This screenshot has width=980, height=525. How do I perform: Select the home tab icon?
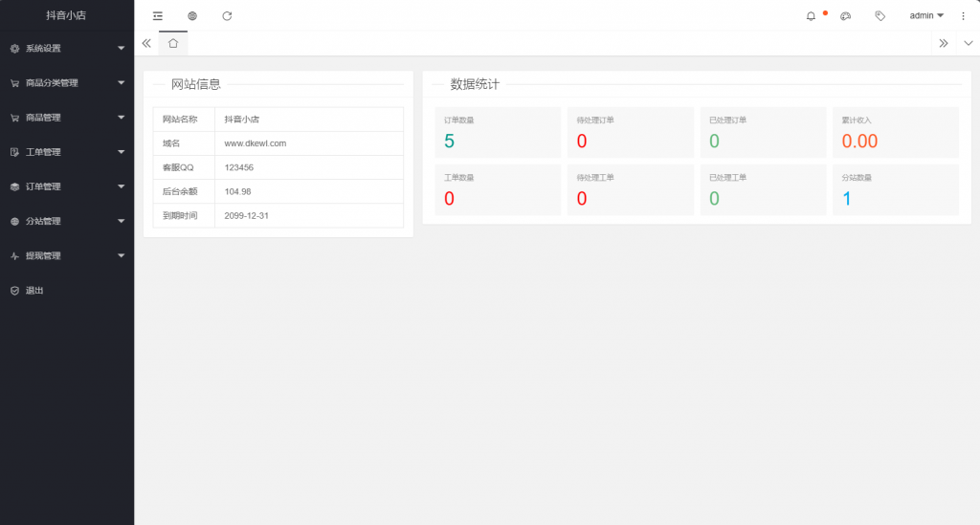173,43
